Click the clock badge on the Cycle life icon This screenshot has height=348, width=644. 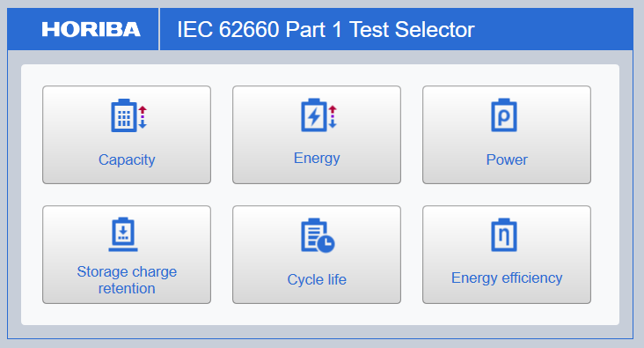[x=326, y=243]
